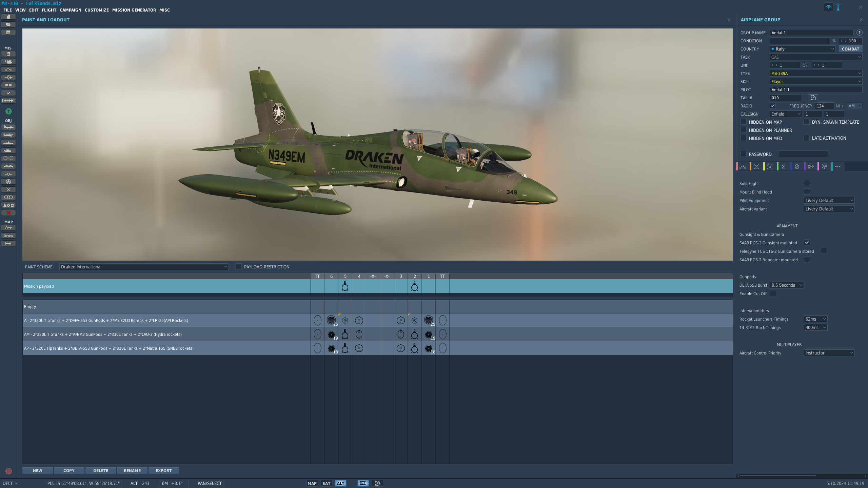
Task: Click the red X delete object icon
Action: coord(8,213)
